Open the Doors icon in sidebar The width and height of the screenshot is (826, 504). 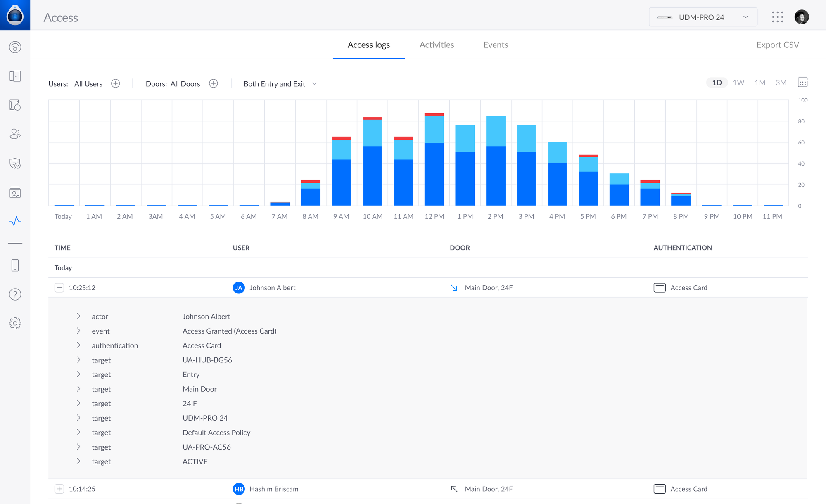pyautogui.click(x=15, y=76)
